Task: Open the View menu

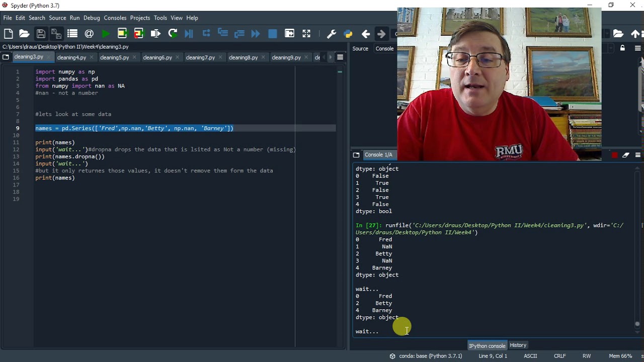Action: click(x=177, y=18)
